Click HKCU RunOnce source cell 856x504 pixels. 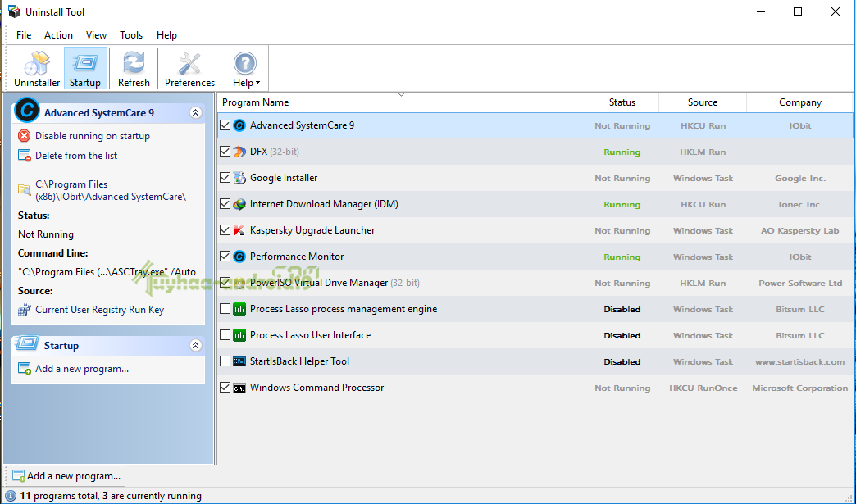pyautogui.click(x=703, y=388)
